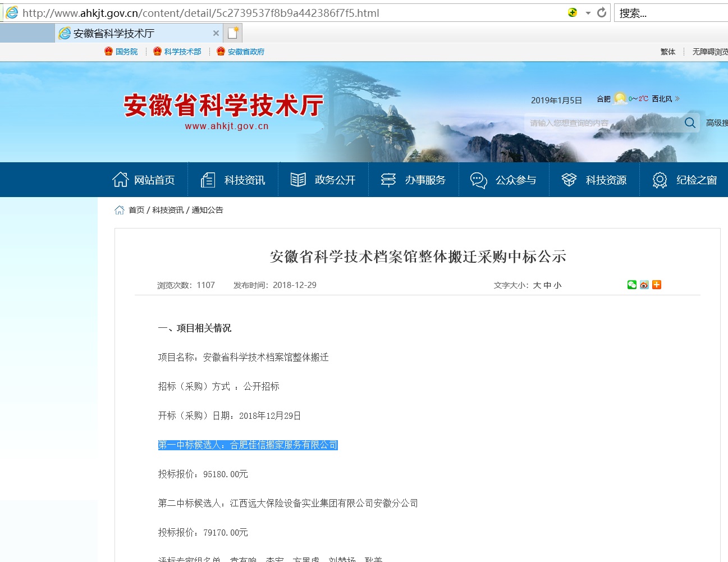The height and width of the screenshot is (562, 728).
Task: Click the home icon in breadcrumb
Action: coord(120,210)
